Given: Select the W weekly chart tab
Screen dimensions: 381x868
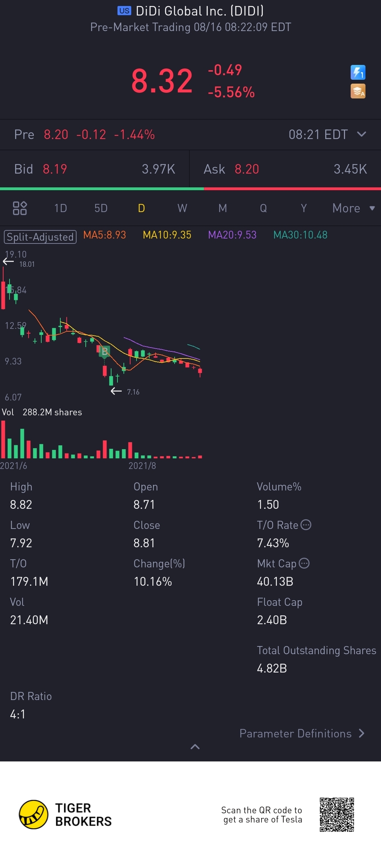Looking at the screenshot, I should [x=182, y=208].
